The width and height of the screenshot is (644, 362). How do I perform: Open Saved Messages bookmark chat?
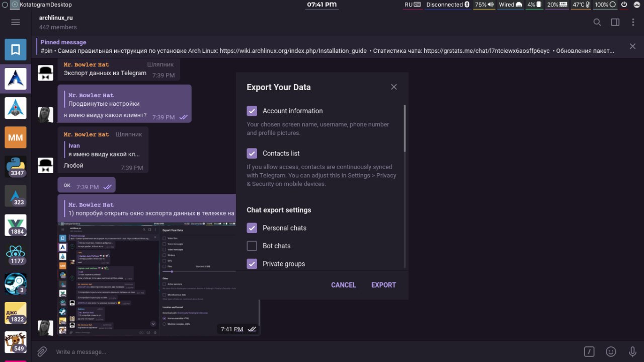(16, 49)
